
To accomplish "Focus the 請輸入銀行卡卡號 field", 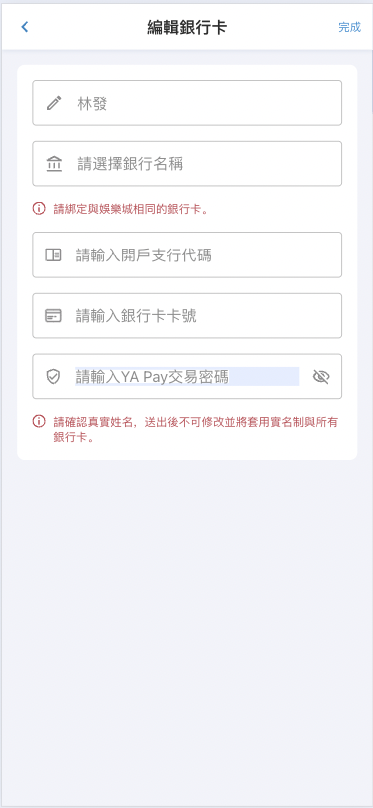I will 187,315.
